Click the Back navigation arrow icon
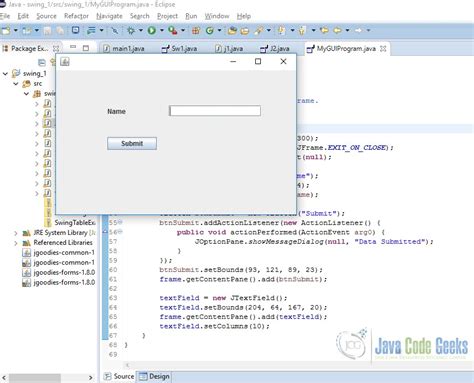 337,31
